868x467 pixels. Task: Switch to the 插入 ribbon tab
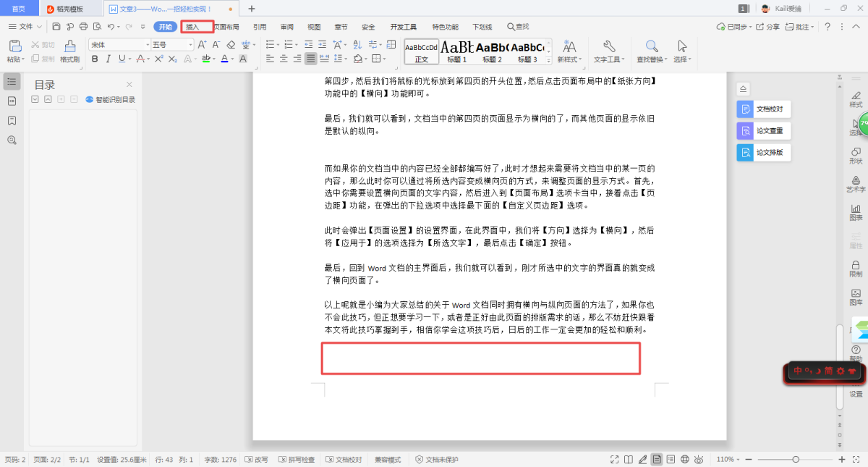193,27
